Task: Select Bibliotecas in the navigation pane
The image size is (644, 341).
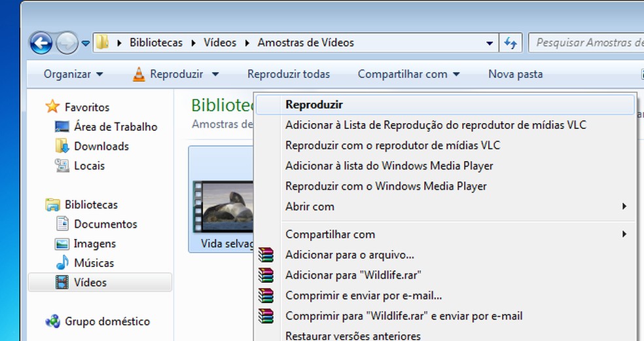Action: [x=91, y=205]
